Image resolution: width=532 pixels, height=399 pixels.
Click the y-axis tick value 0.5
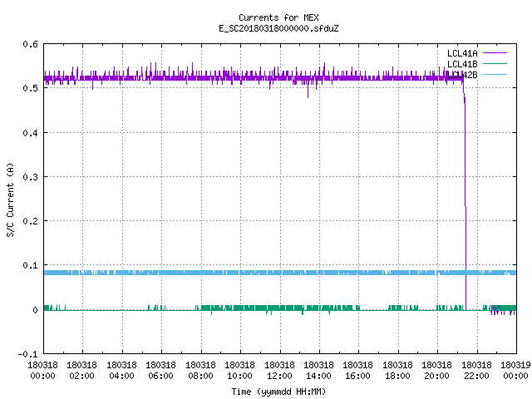(30, 88)
